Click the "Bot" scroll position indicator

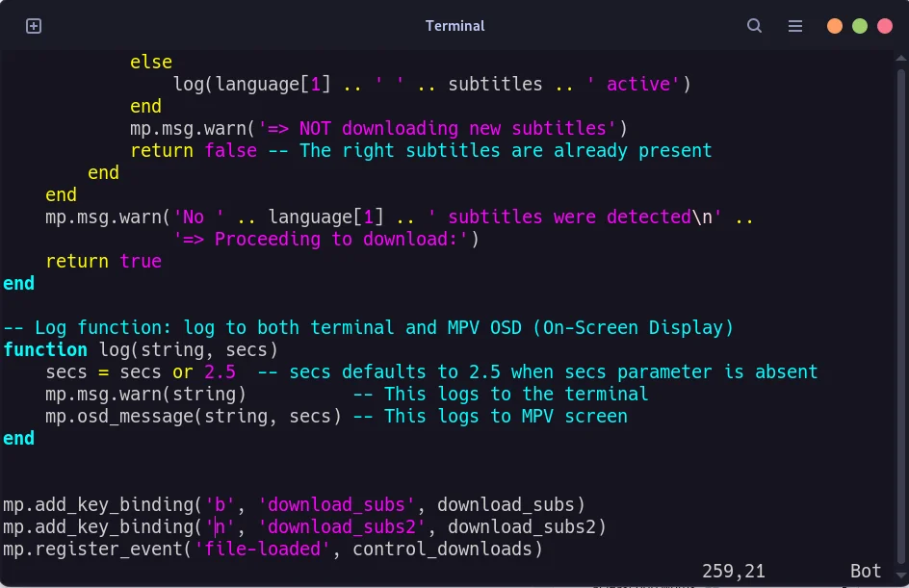point(866,572)
